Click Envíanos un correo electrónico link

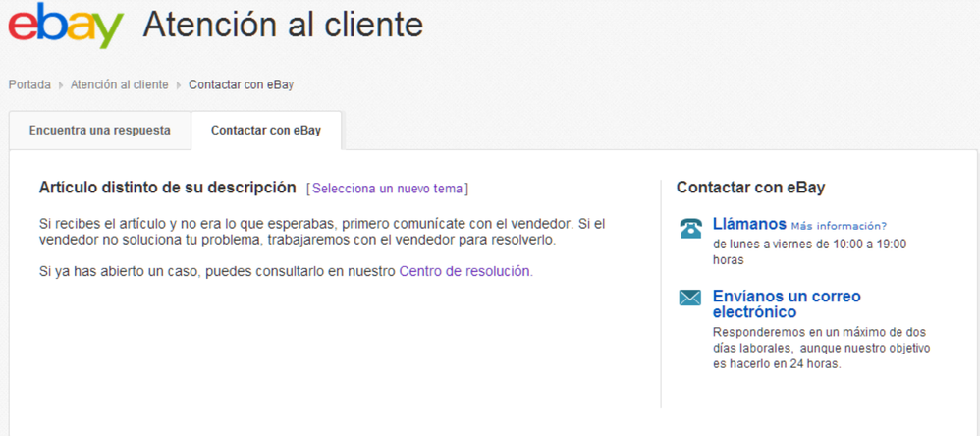click(787, 304)
